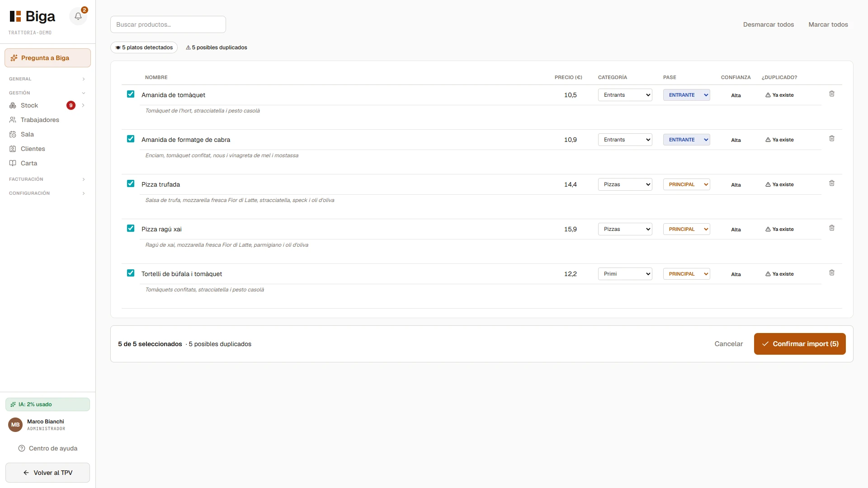Screen dimensions: 868x488
Task: Open Centro de ayuda
Action: point(47,448)
